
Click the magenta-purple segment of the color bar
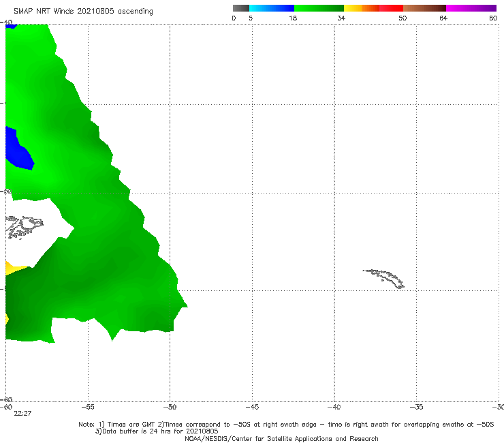coord(471,8)
